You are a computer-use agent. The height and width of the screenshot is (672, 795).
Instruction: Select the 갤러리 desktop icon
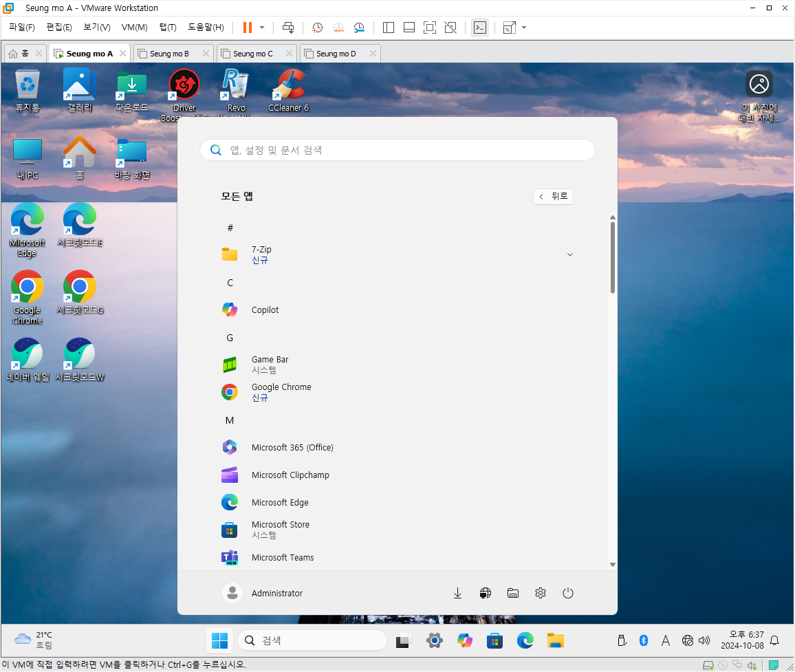click(80, 91)
